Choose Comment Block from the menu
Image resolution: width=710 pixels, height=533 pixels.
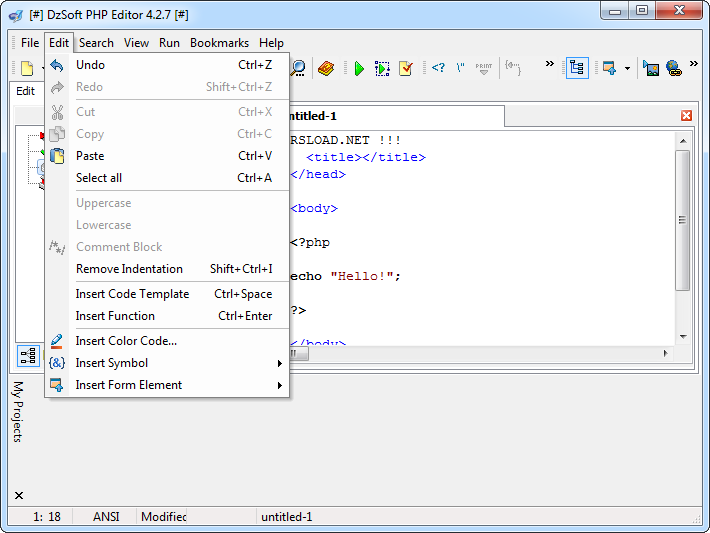point(167,247)
